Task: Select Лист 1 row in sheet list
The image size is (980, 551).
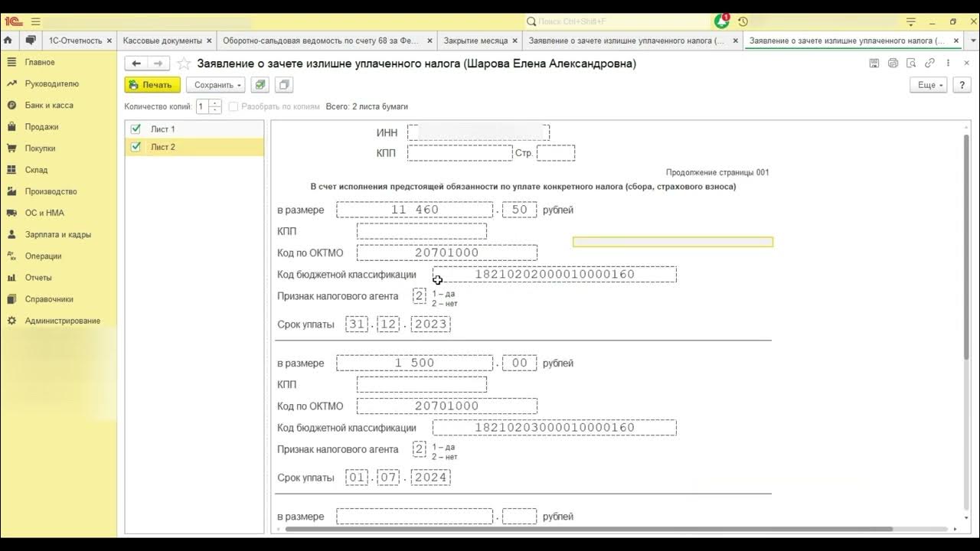Action: 194,129
